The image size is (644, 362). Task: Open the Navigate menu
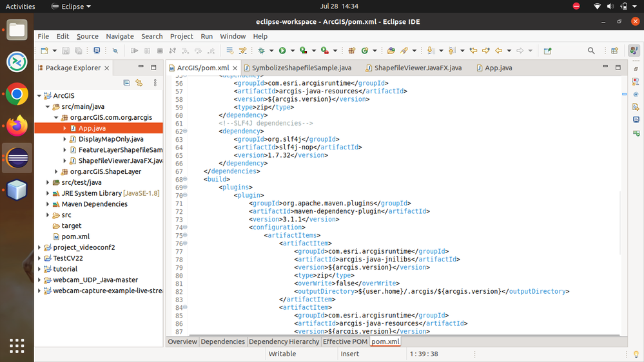[120, 36]
